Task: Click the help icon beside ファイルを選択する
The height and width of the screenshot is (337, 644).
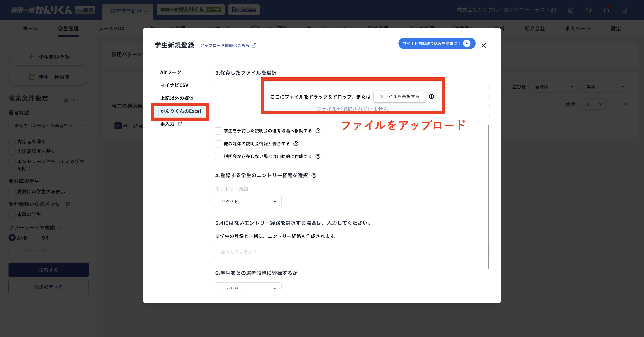Action: (x=432, y=97)
